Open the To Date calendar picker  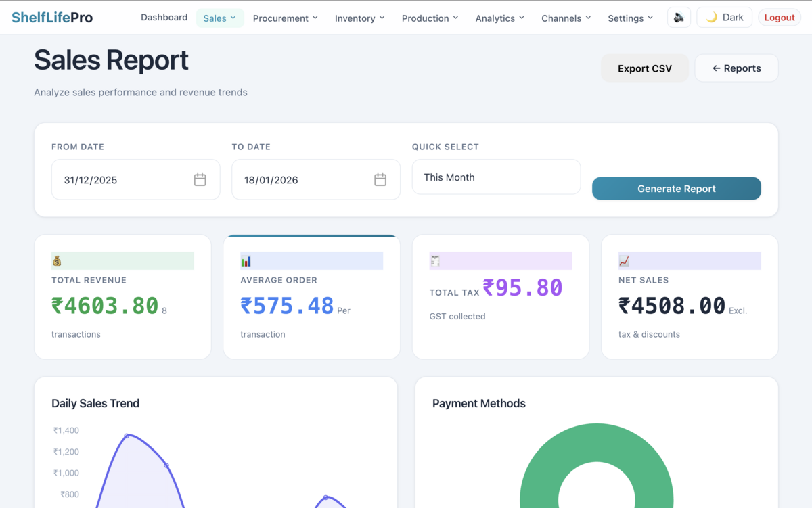click(x=380, y=179)
